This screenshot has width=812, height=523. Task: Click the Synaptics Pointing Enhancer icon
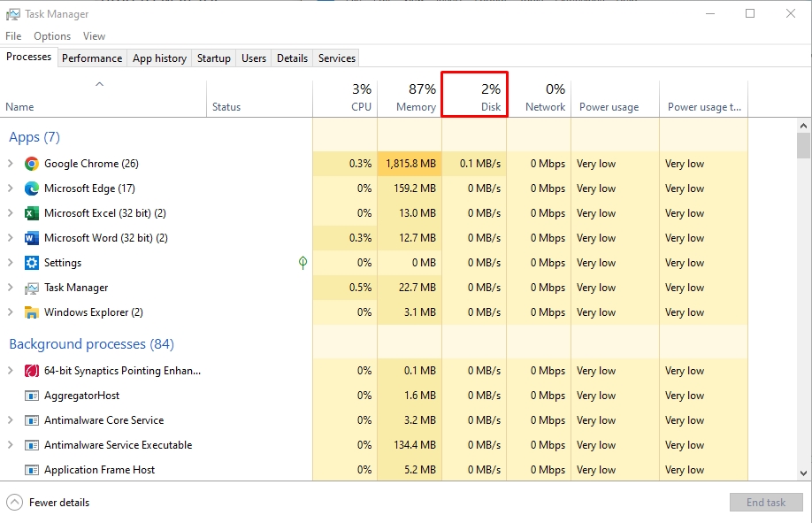click(32, 371)
